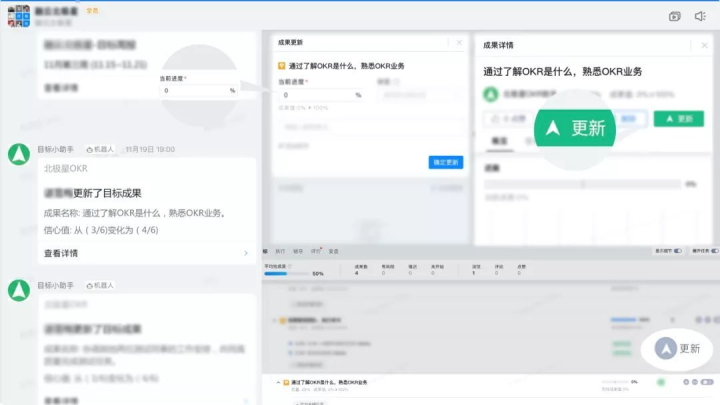Toggle the switch on 通过了解OKR是什么 row

(x=707, y=382)
